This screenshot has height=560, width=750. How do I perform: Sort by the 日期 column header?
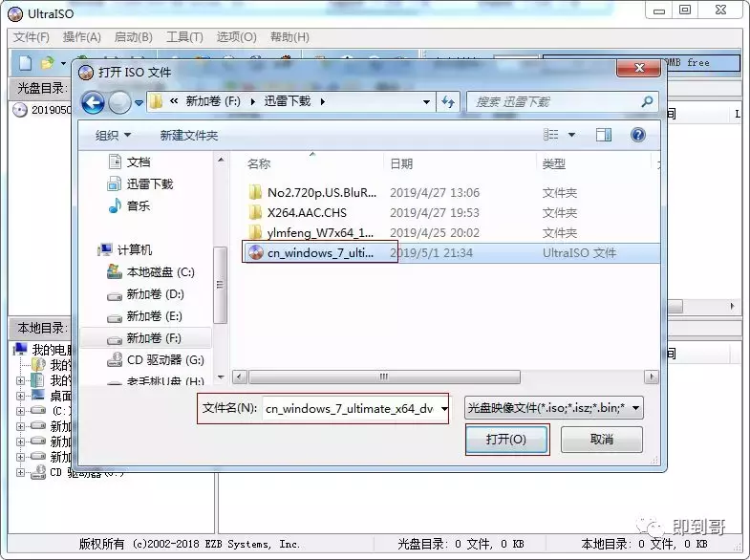(x=401, y=164)
